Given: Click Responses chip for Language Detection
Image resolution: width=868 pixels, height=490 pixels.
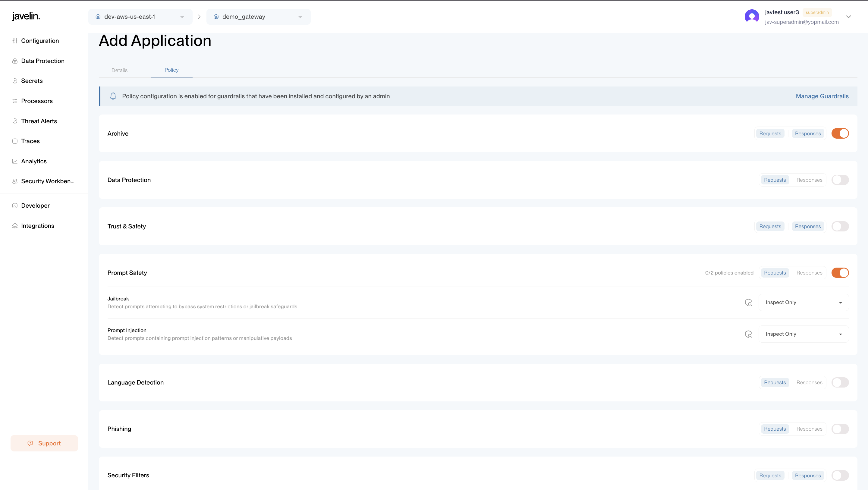Looking at the screenshot, I should coord(809,382).
